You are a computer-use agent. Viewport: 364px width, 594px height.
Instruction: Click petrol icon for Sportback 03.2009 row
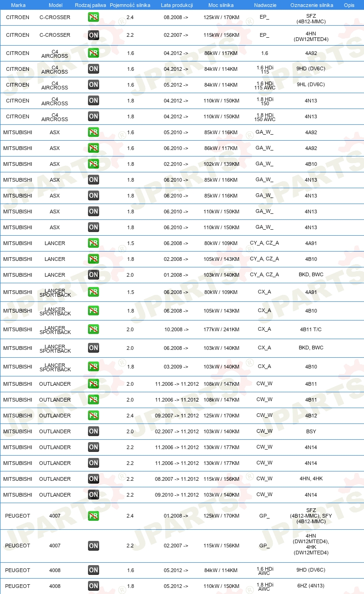[94, 367]
